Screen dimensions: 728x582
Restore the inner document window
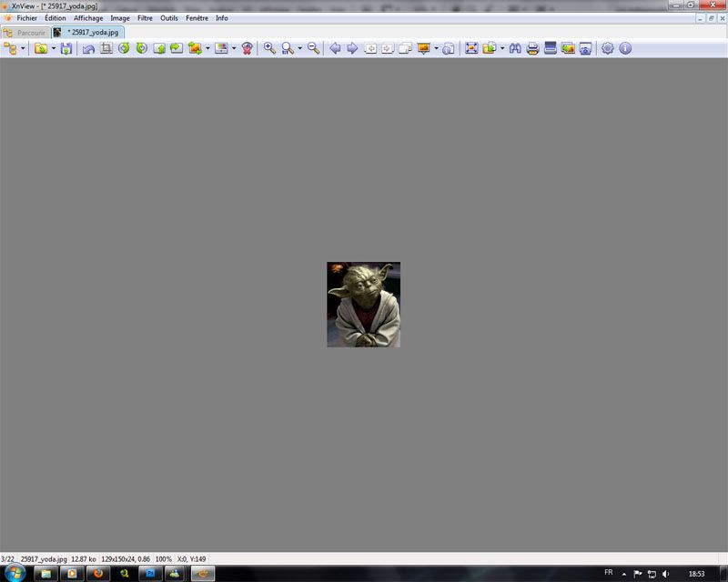711,18
